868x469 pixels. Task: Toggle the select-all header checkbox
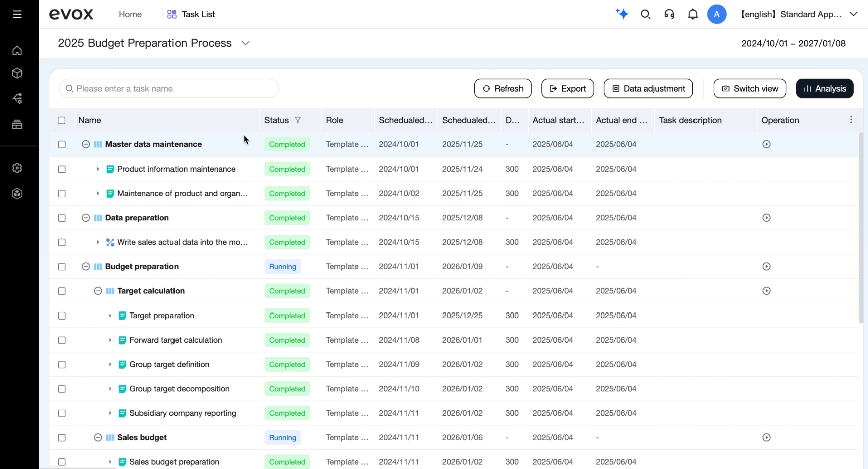[x=62, y=120]
